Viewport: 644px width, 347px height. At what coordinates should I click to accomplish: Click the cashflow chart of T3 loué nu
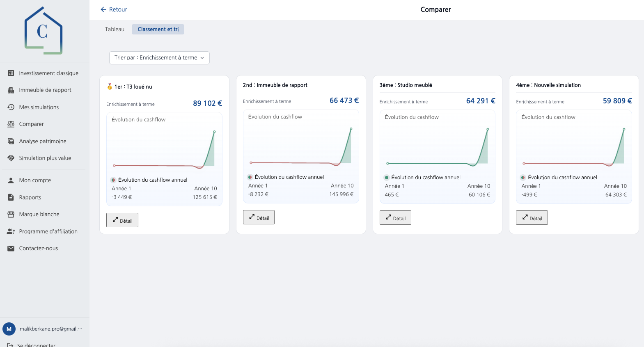(x=164, y=150)
